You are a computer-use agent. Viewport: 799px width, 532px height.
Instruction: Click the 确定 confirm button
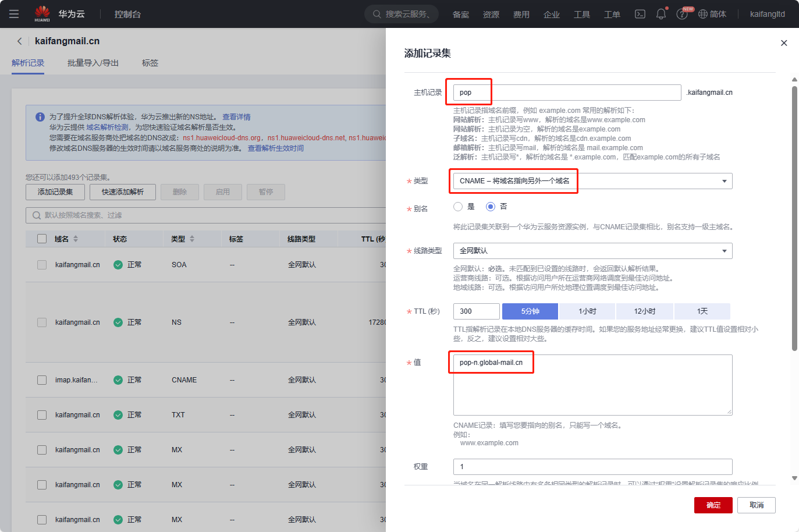pyautogui.click(x=713, y=505)
